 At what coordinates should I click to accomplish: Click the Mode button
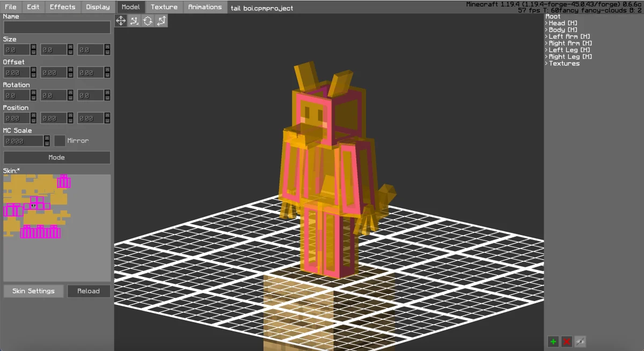point(57,157)
